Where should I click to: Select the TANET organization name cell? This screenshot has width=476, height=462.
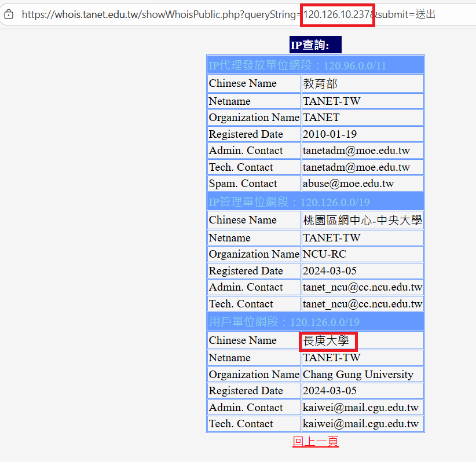(x=363, y=118)
